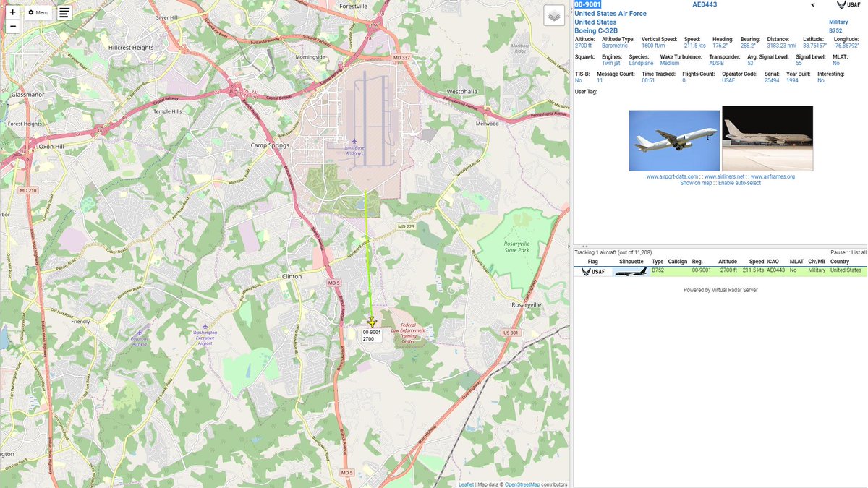Zoom in the map with plus button
The height and width of the screenshot is (488, 868).
(12, 12)
